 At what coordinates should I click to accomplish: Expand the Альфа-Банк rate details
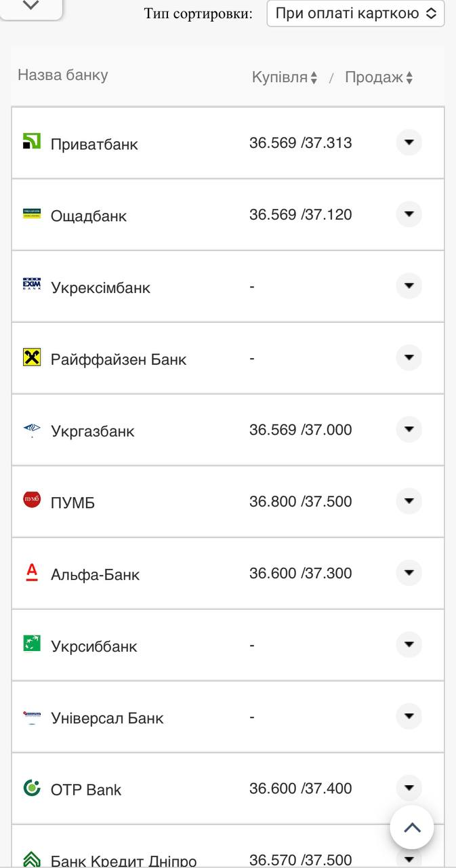coord(409,573)
